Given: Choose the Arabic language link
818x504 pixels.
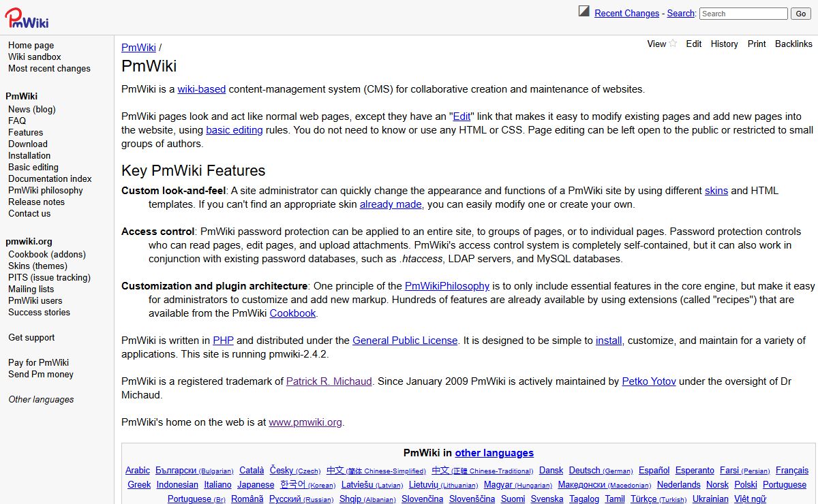Looking at the screenshot, I should click(138, 471).
